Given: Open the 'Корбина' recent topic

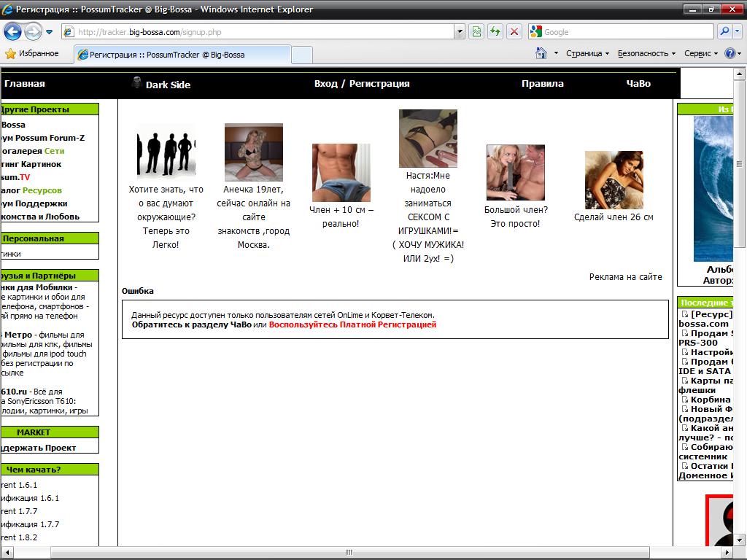Looking at the screenshot, I should pos(711,400).
